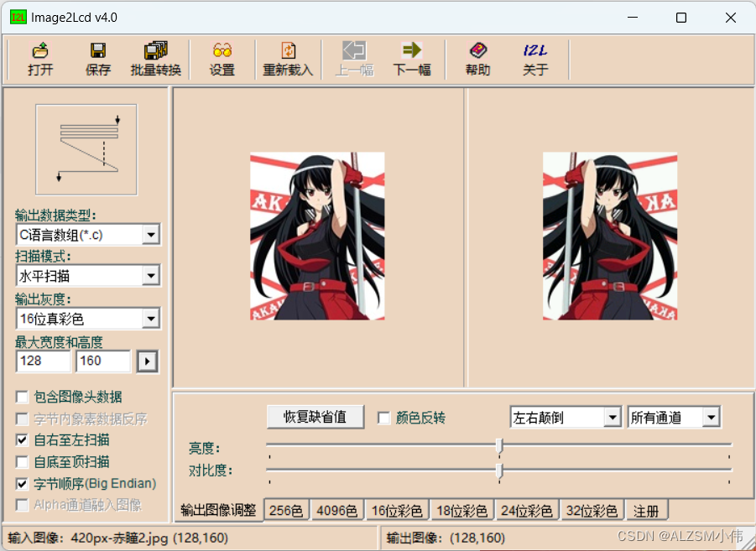Save output using the 保存 floppy icon
This screenshot has width=756, height=551.
tap(98, 59)
